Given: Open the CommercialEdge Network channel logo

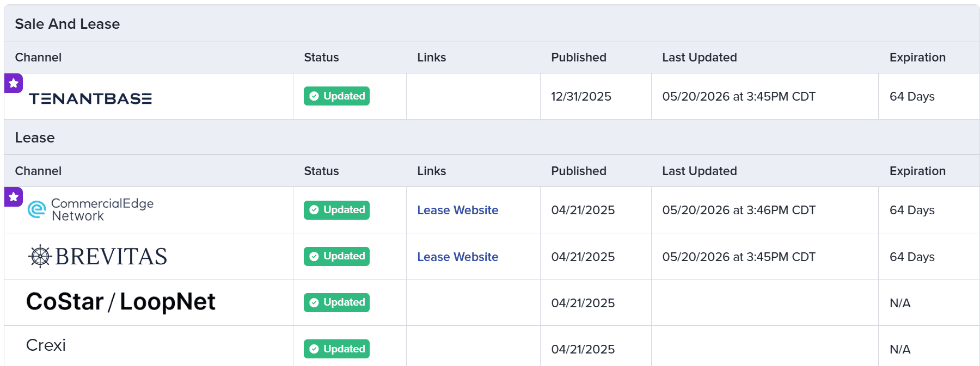Looking at the screenshot, I should (x=91, y=210).
